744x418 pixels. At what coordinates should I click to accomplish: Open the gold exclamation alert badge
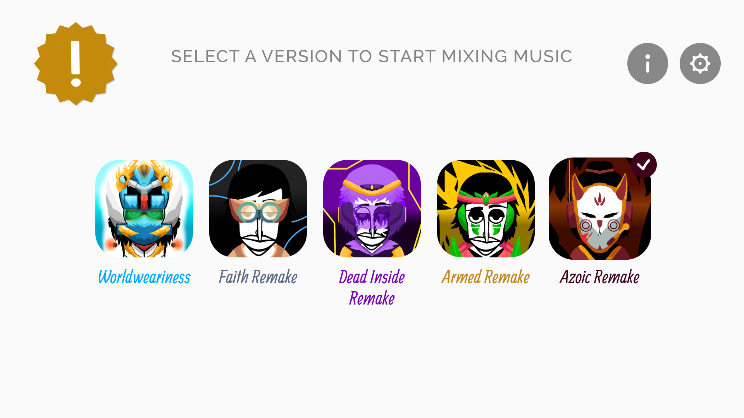pos(76,64)
